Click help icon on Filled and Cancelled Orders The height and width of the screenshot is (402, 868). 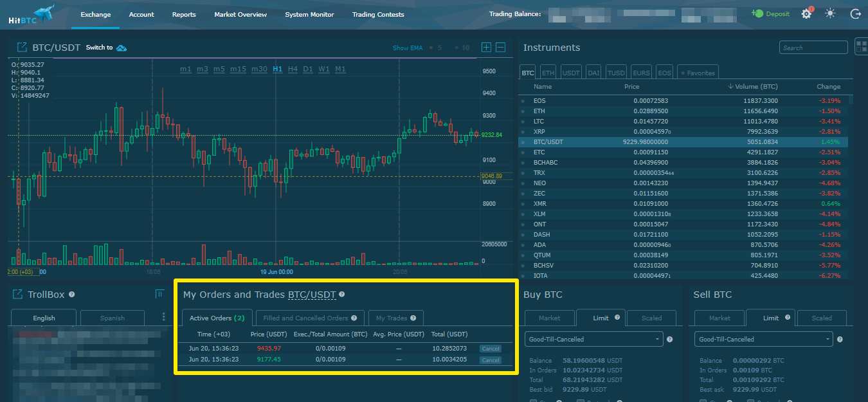tap(354, 318)
